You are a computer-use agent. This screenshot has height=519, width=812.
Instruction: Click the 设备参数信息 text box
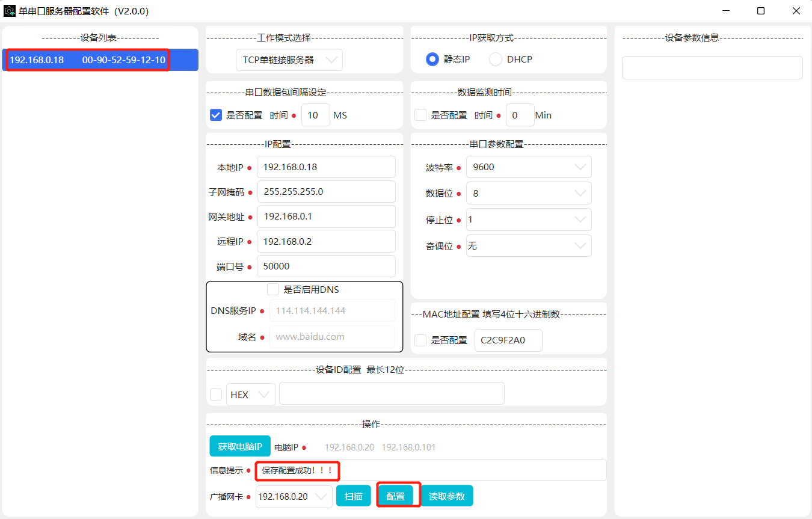(712, 67)
